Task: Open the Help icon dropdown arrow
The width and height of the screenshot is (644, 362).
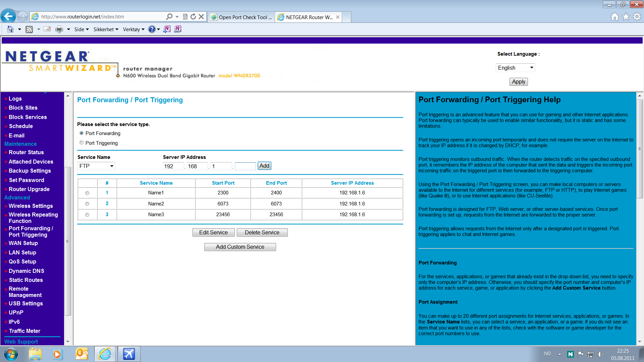Action: pos(158,29)
